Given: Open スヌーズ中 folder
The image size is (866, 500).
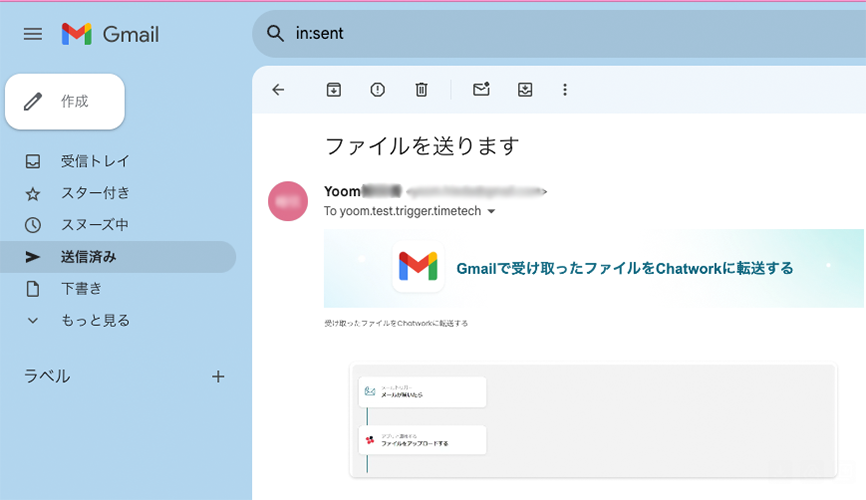Looking at the screenshot, I should point(118,225).
